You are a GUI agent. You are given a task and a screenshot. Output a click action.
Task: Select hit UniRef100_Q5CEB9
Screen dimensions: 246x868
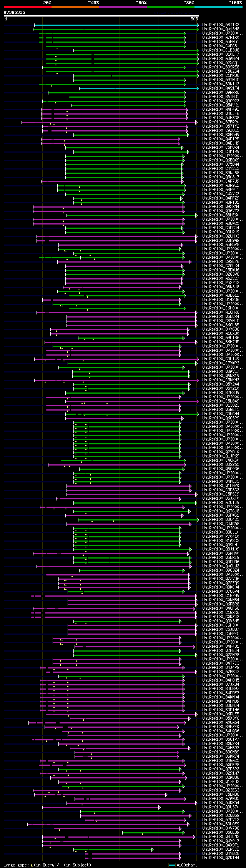[x=221, y=833]
